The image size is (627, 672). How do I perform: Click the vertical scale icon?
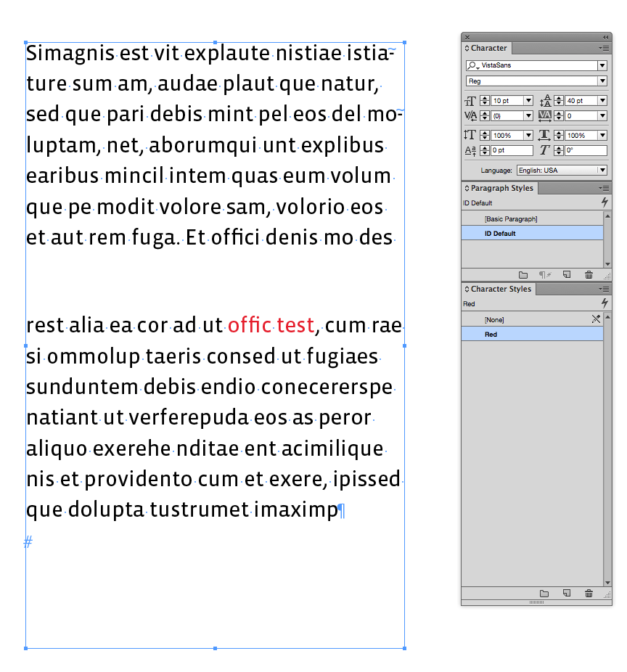coord(470,135)
